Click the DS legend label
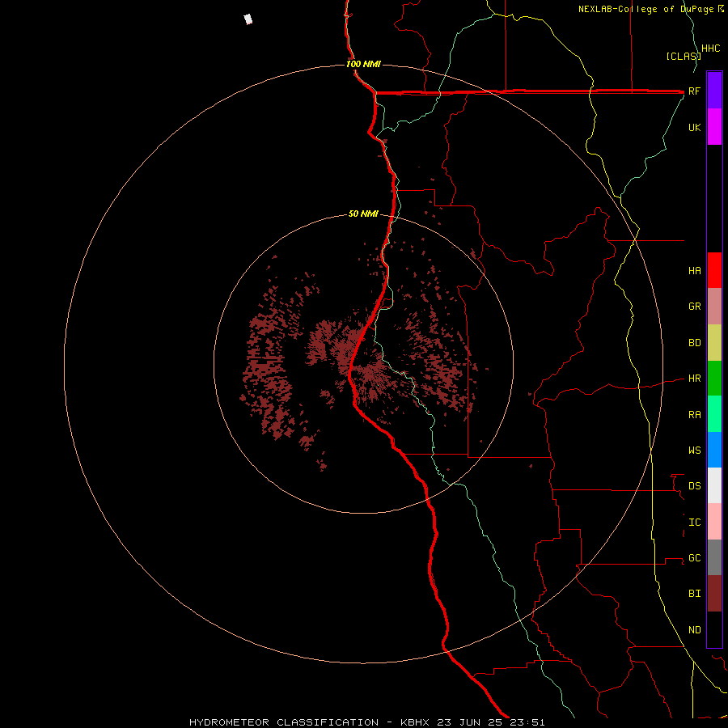Screen dimensions: 728x728 [x=694, y=486]
